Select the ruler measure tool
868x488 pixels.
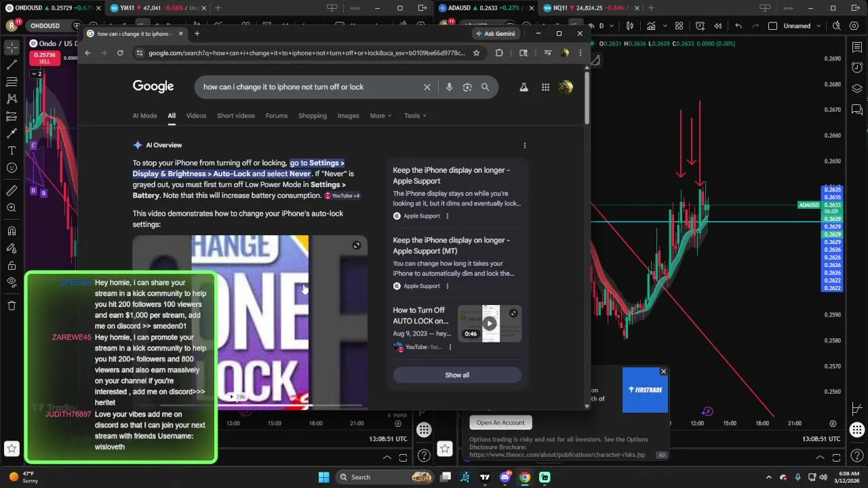coord(12,190)
